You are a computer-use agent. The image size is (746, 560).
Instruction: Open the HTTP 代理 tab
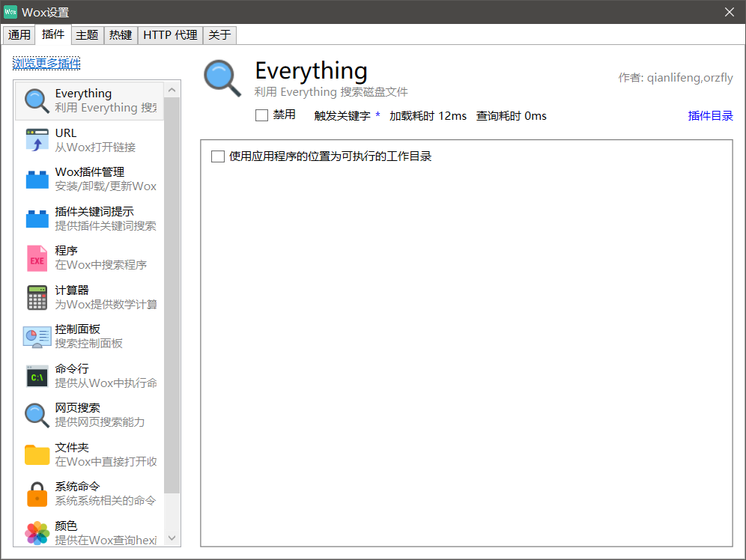[x=170, y=34]
